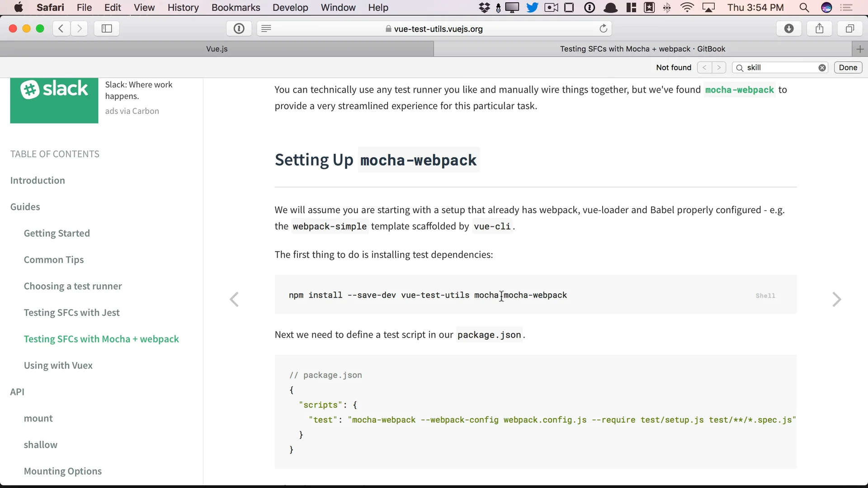Switch to the Vue.js tab
868x488 pixels.
point(217,49)
